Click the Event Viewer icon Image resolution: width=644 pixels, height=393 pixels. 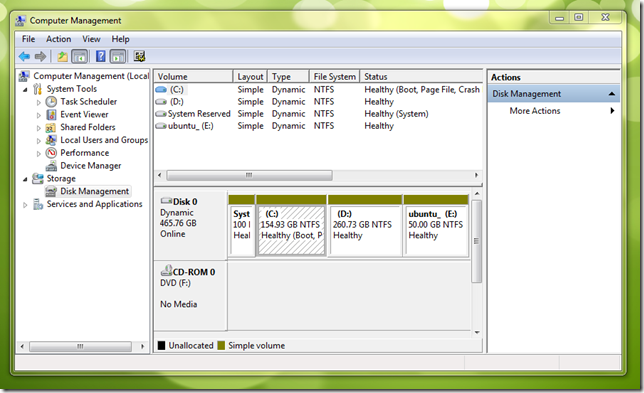pos(51,114)
